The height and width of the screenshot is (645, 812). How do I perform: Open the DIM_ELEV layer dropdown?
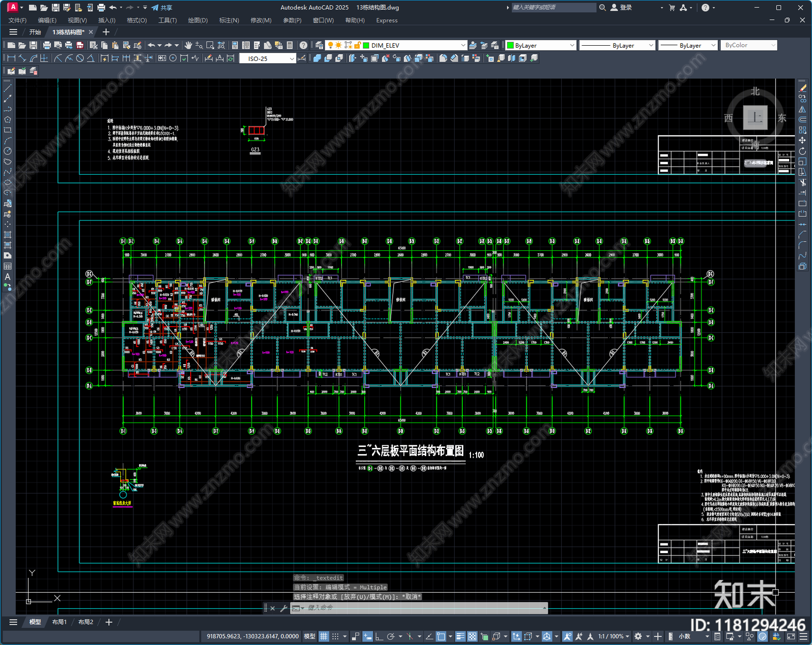click(x=463, y=45)
